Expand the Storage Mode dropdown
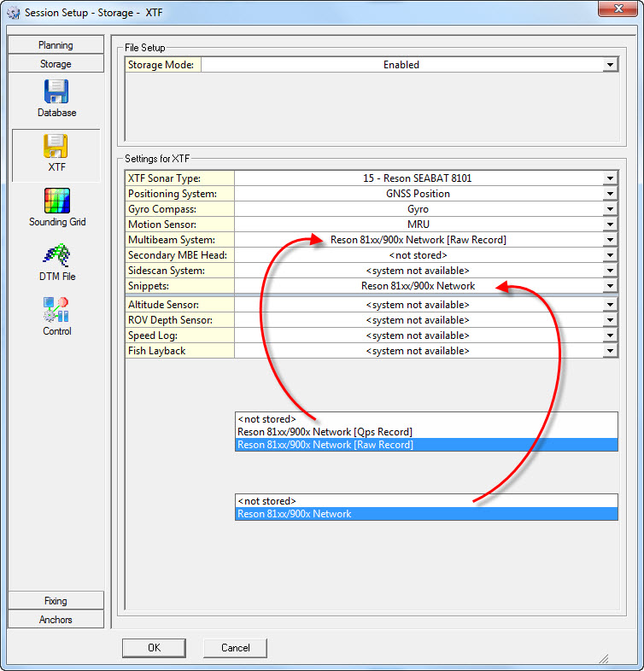Viewport: 644px width, 671px height. pyautogui.click(x=610, y=65)
